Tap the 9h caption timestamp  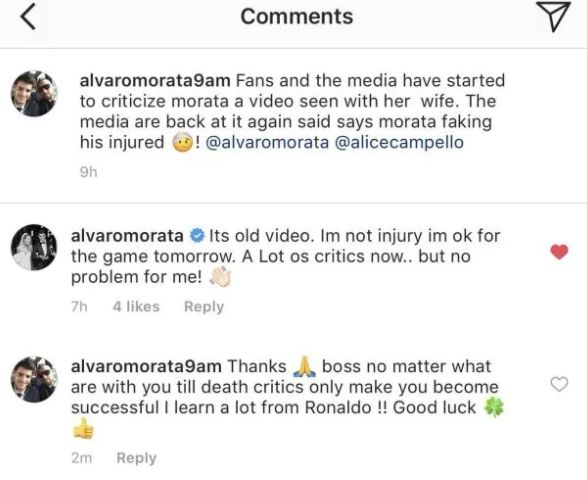[x=89, y=172]
